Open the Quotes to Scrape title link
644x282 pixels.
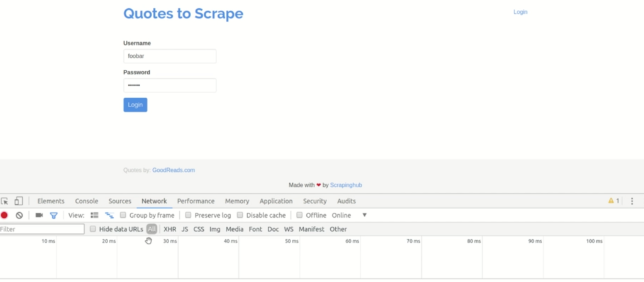point(183,14)
